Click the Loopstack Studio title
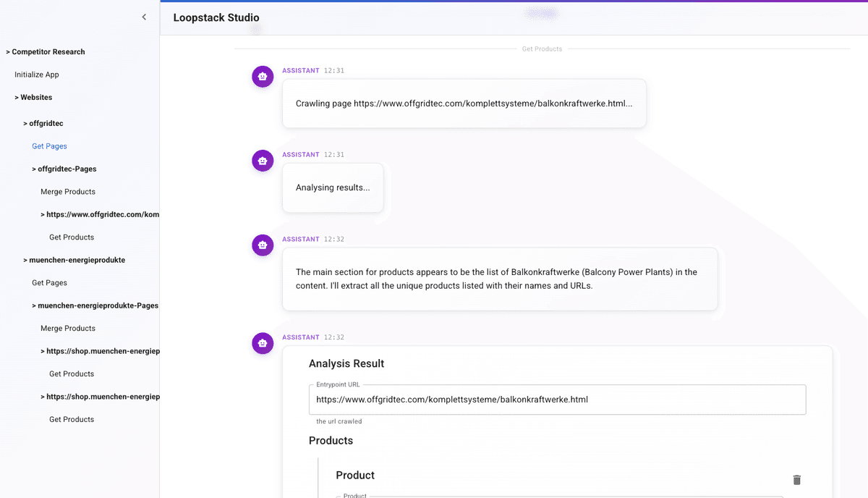This screenshot has height=498, width=868. 216,18
